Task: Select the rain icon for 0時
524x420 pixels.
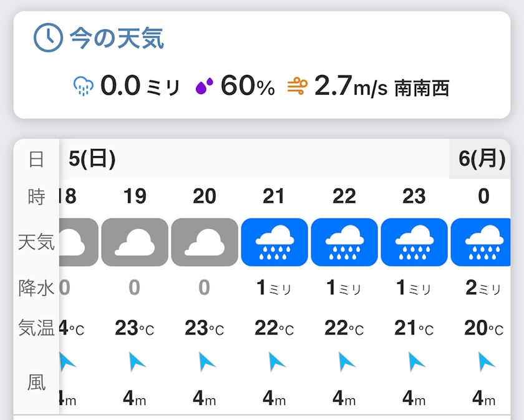Action: point(480,242)
